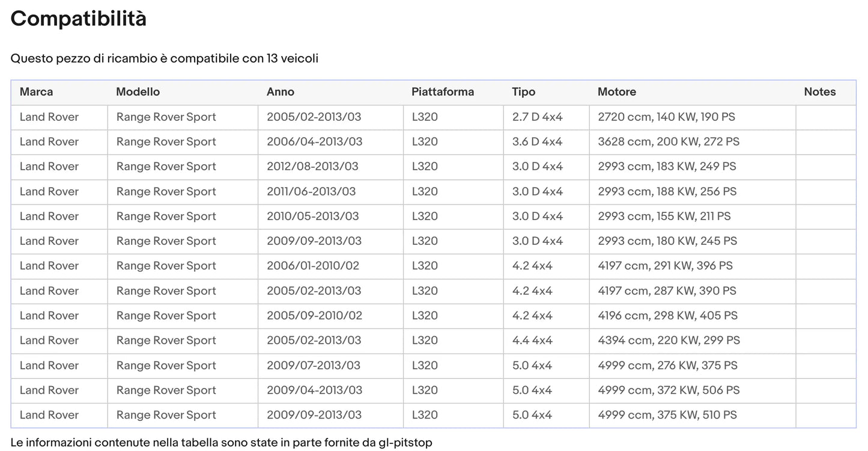Viewport: 868px width, 451px height.
Task: Click the 4196 ccm, 298 KW engine cell
Action: pyautogui.click(x=667, y=316)
